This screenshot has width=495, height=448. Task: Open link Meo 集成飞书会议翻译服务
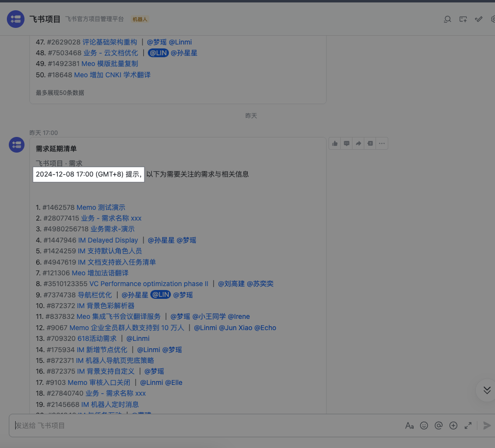(x=118, y=316)
